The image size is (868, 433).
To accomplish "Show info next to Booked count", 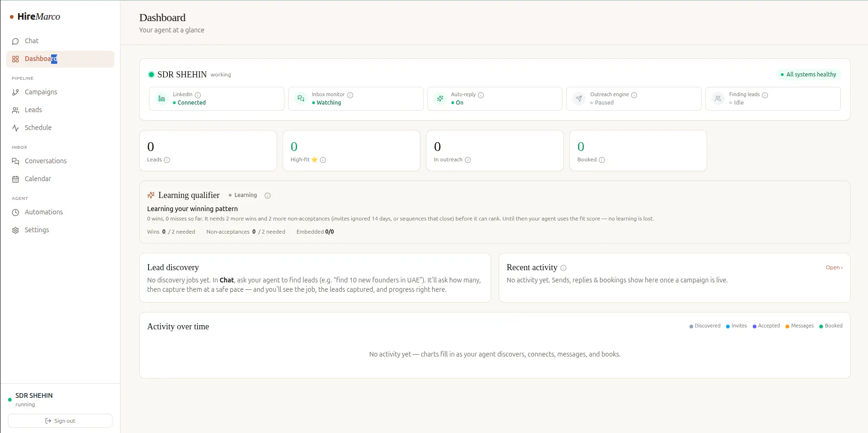I will coord(602,160).
